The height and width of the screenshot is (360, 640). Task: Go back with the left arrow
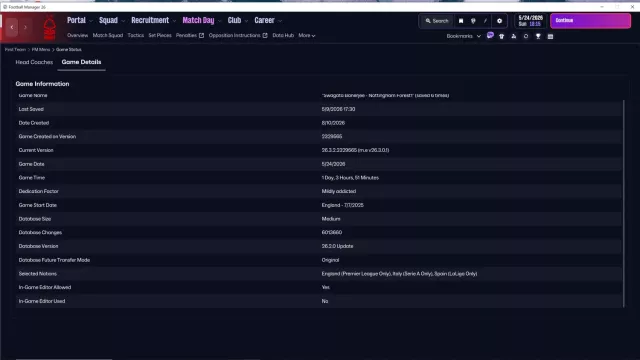click(12, 27)
